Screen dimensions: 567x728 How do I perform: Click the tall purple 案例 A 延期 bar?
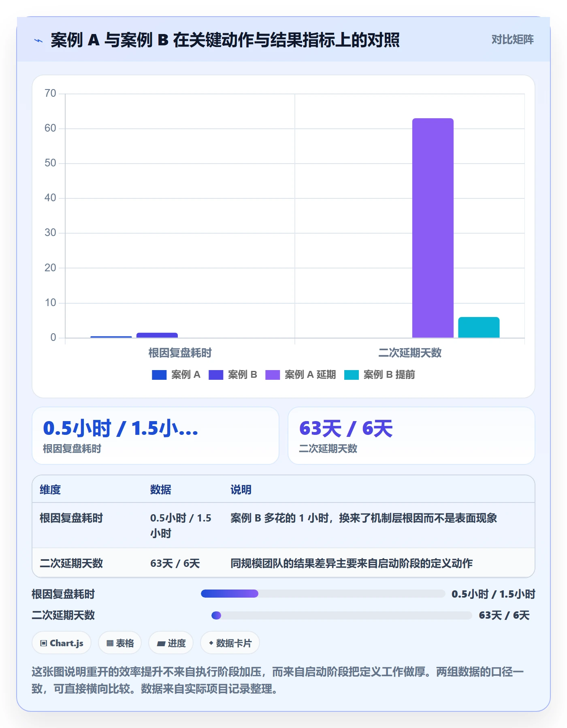(433, 228)
